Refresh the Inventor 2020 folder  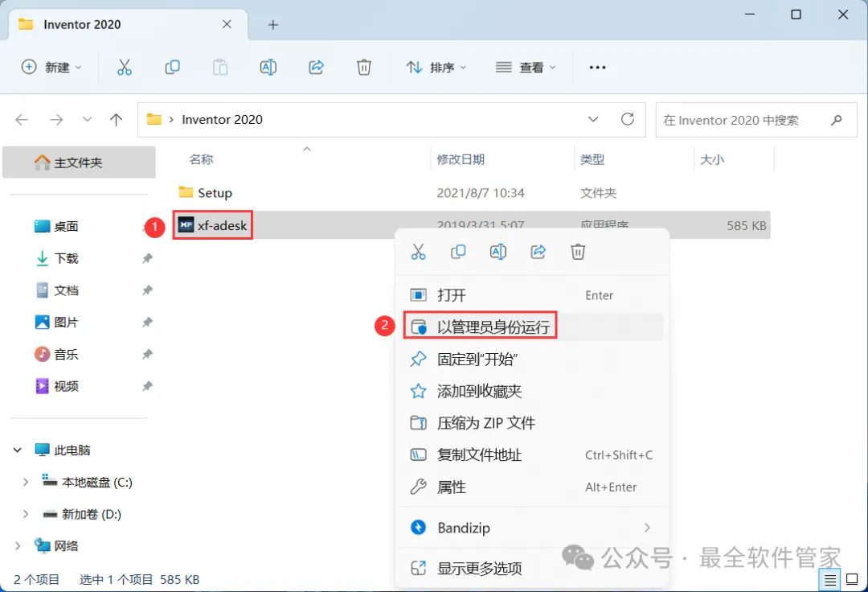point(627,119)
